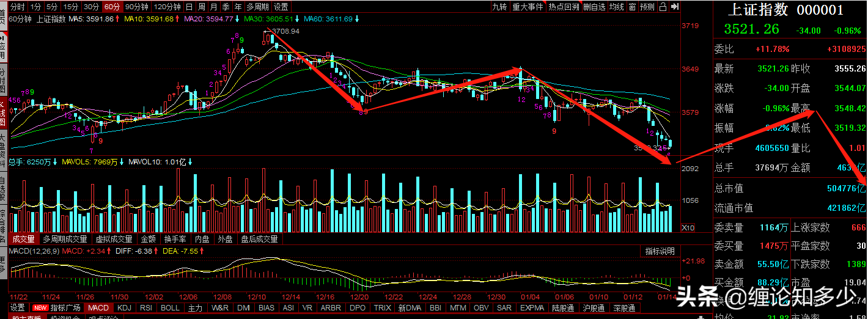The image size is (868, 319).
Task: Select the 陆股通 tab
Action: 564,308
